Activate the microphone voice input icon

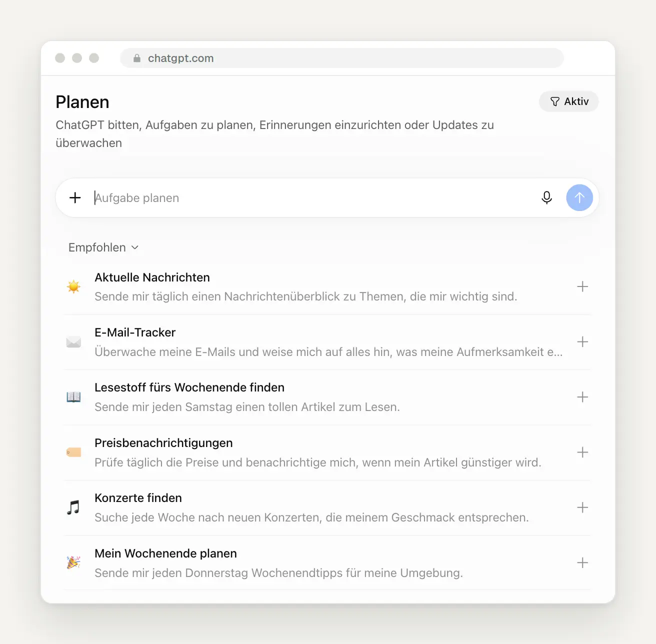coord(546,198)
